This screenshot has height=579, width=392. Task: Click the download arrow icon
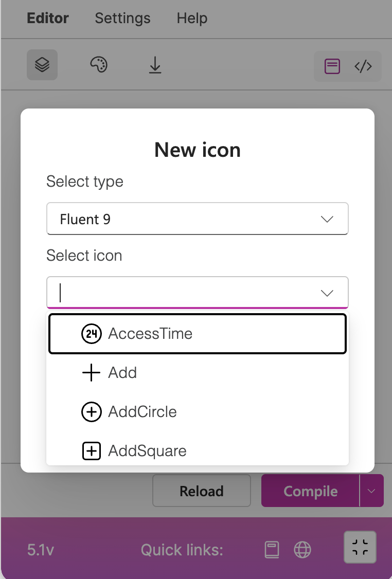coord(155,65)
